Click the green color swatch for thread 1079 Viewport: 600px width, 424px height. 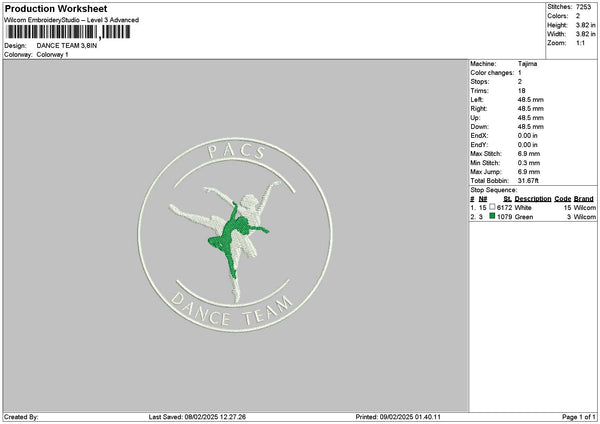pyautogui.click(x=492, y=216)
